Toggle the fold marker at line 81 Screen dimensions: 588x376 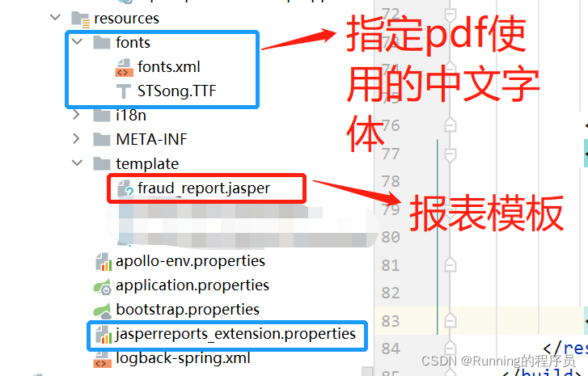(450, 265)
